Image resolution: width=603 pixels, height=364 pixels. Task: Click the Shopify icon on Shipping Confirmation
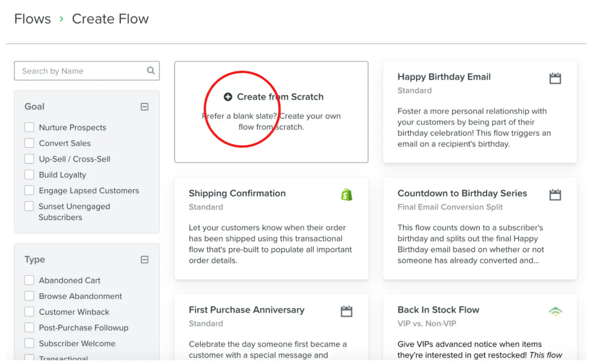(x=346, y=194)
